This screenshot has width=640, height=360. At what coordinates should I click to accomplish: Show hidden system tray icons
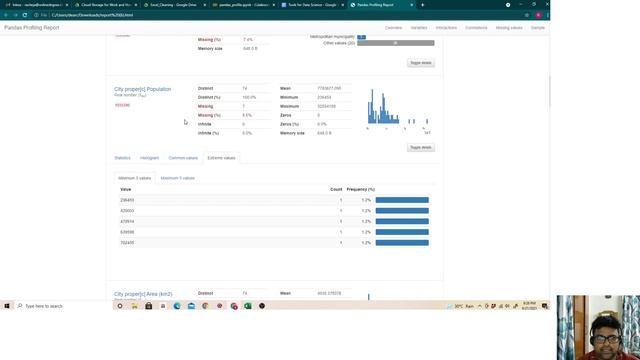pyautogui.click(x=480, y=306)
